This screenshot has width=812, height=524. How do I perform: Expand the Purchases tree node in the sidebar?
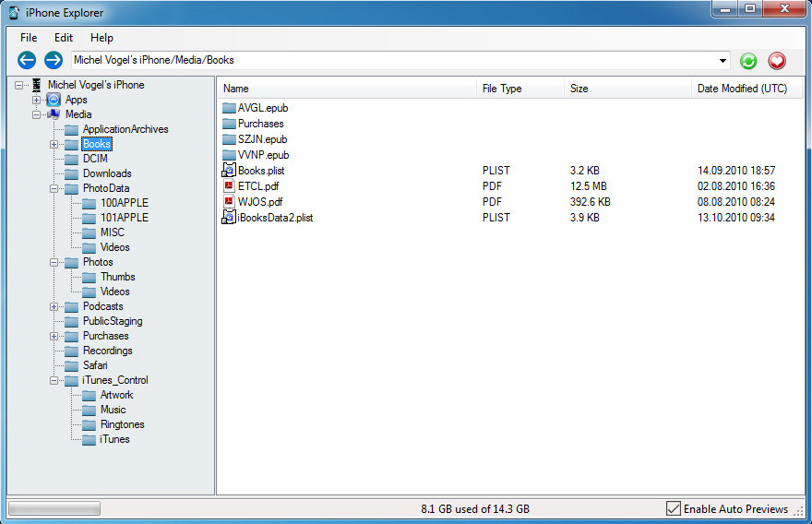(54, 336)
